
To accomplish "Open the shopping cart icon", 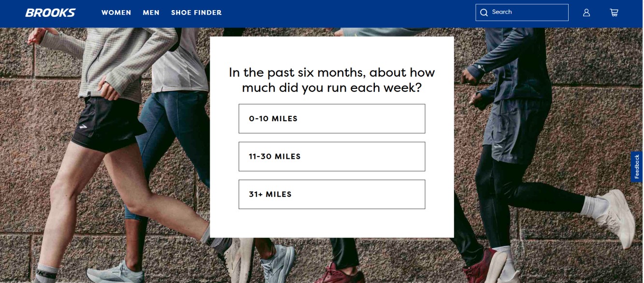I will pyautogui.click(x=614, y=13).
